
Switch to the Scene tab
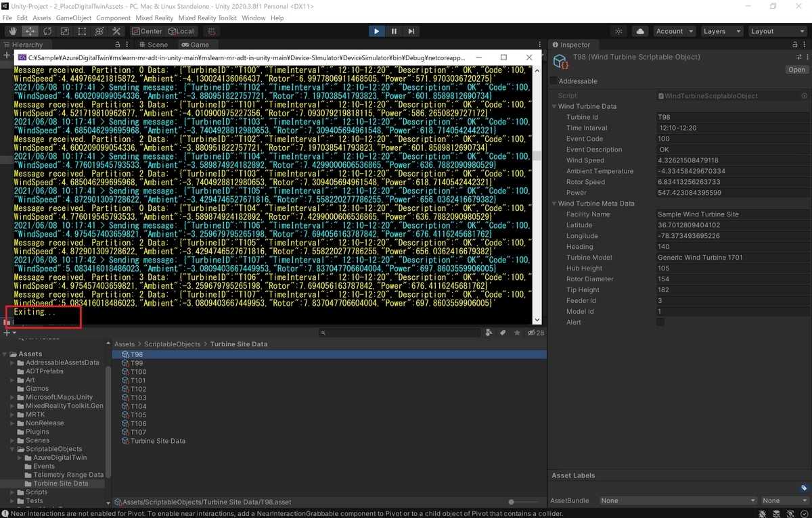(153, 45)
